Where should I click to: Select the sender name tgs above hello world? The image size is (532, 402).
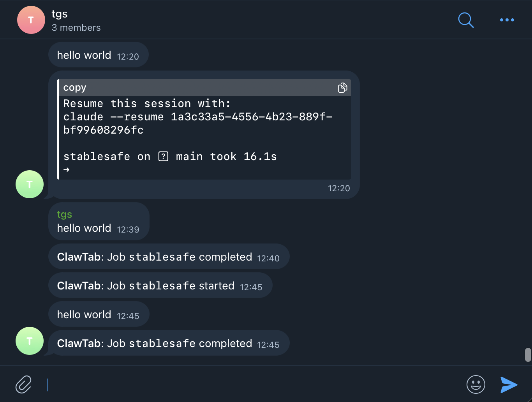point(64,214)
